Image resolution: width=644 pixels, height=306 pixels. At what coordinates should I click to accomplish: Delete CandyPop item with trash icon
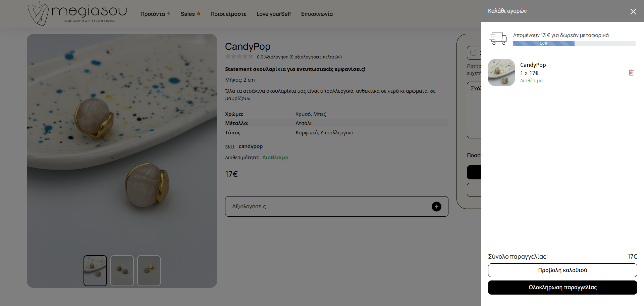[631, 73]
